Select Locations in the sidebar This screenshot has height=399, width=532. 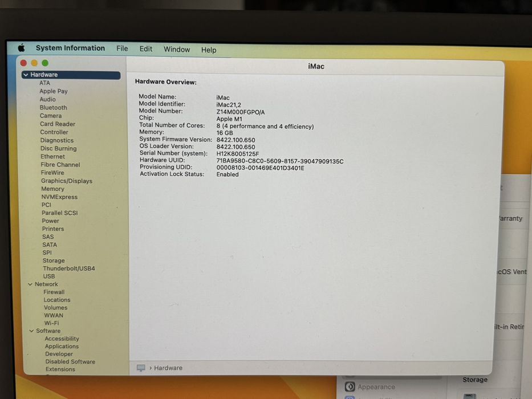click(x=57, y=300)
